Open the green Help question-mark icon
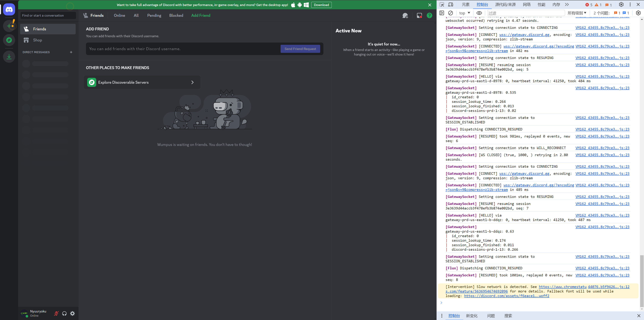Screen dimensions: 644x320 [x=430, y=15]
